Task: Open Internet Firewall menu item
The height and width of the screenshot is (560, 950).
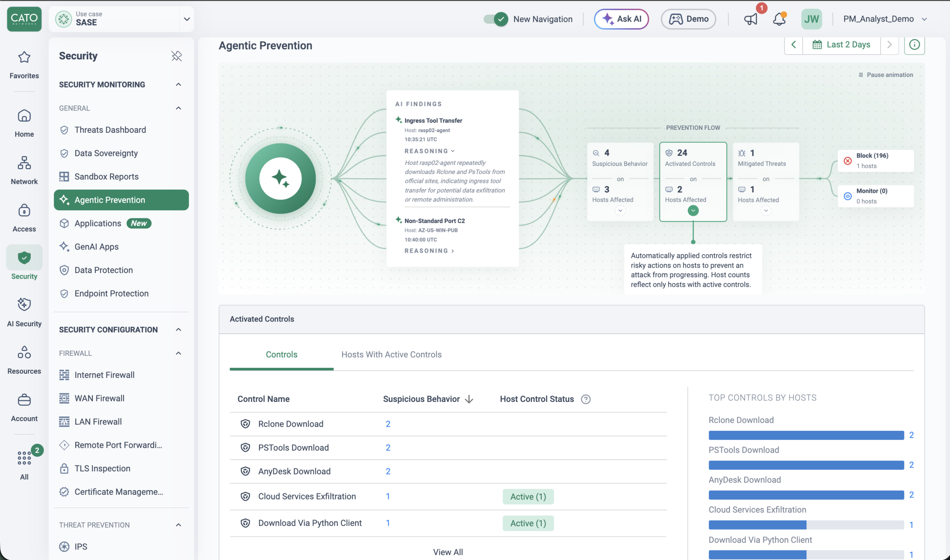Action: point(121,375)
